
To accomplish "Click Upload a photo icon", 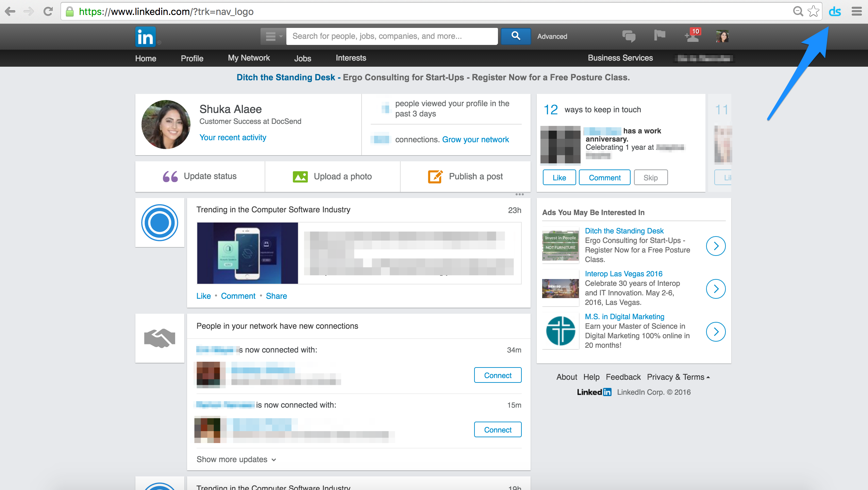I will coord(300,177).
